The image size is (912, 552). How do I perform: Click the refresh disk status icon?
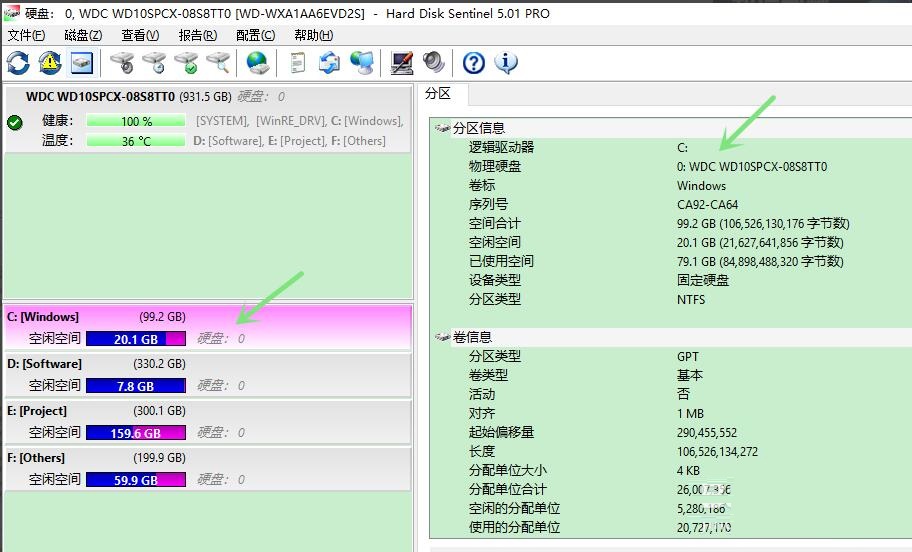(18, 63)
